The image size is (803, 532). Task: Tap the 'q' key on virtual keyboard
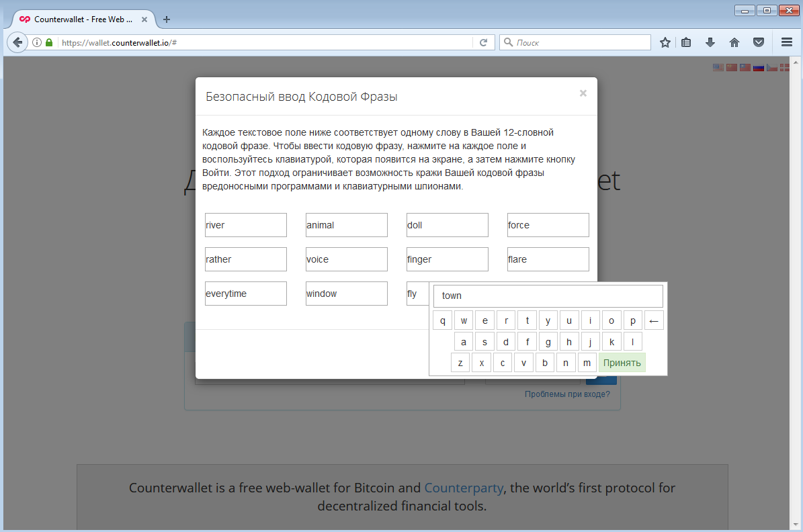(x=442, y=320)
